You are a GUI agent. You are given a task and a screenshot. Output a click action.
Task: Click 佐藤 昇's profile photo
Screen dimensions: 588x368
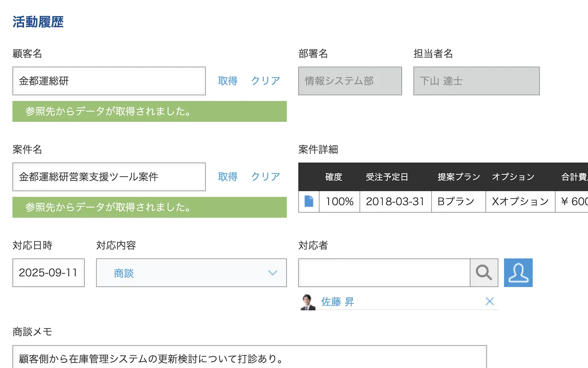point(308,302)
